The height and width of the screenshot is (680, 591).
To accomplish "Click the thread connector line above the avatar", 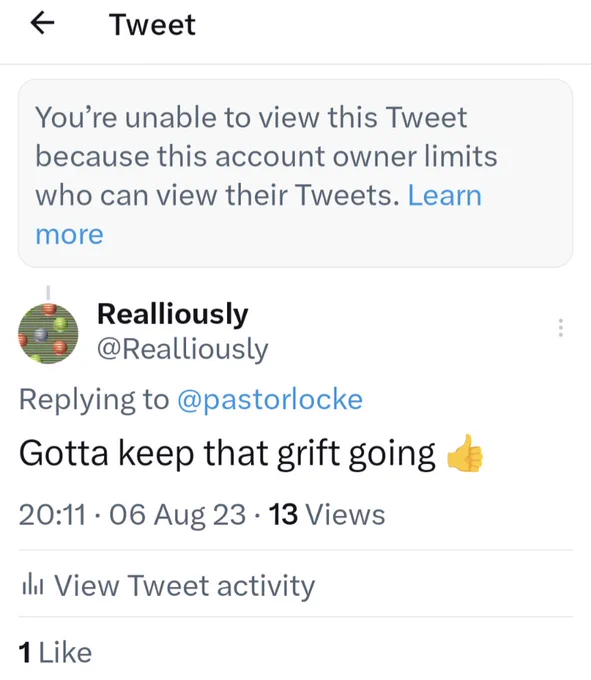I will click(x=48, y=293).
